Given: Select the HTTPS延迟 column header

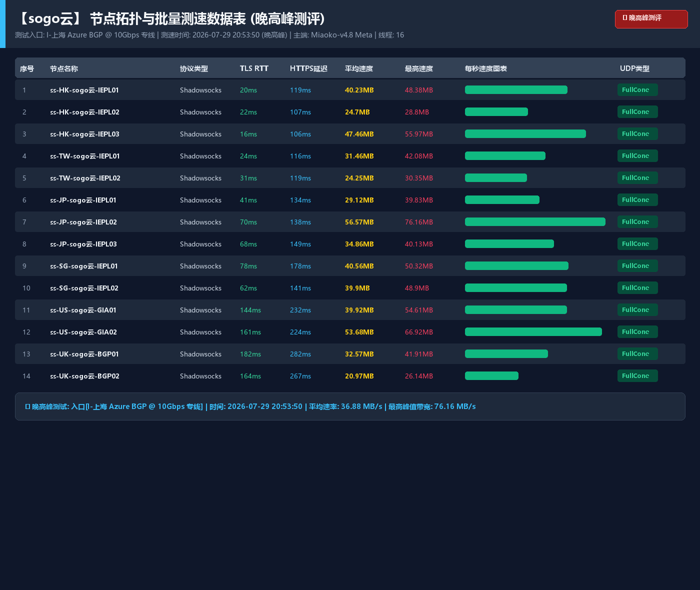Looking at the screenshot, I should (x=308, y=68).
